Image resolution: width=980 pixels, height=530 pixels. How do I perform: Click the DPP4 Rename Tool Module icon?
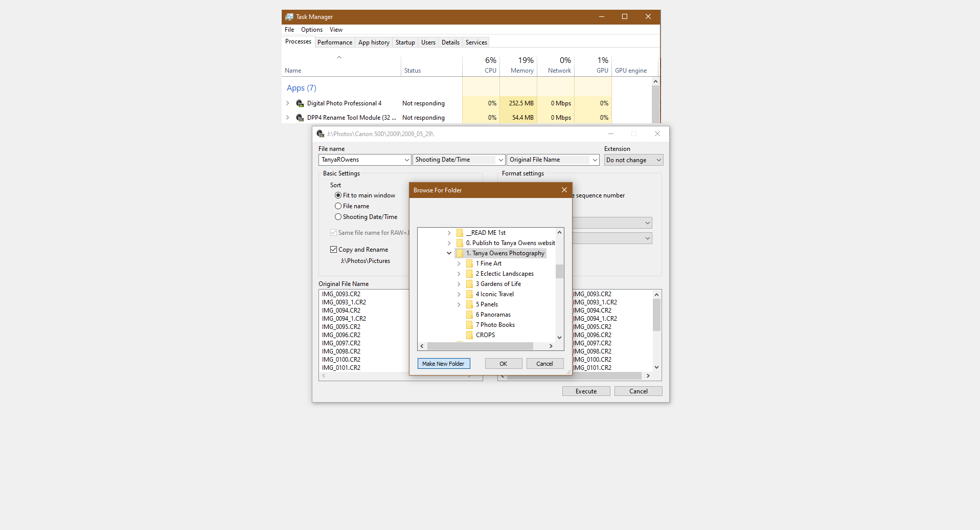(x=300, y=118)
